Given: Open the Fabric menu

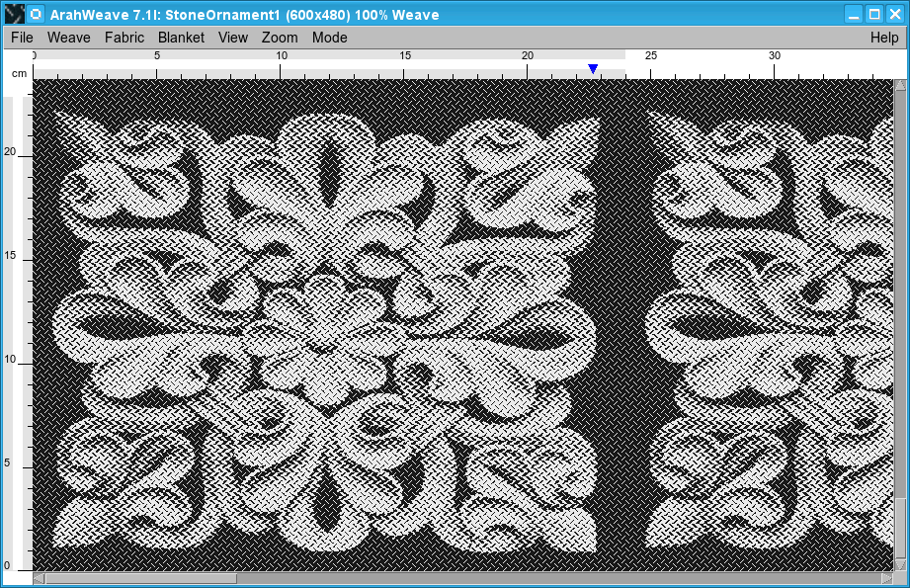Looking at the screenshot, I should (124, 38).
